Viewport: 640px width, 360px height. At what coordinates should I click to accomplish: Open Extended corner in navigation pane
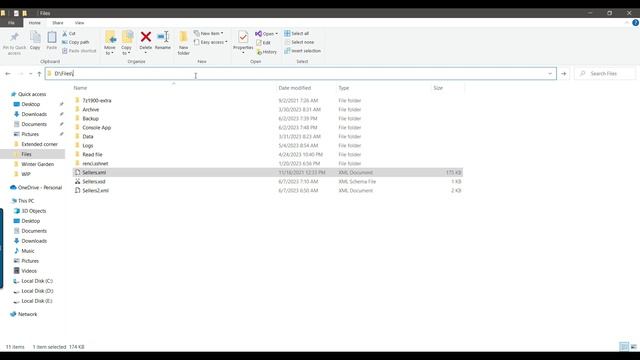(39, 144)
